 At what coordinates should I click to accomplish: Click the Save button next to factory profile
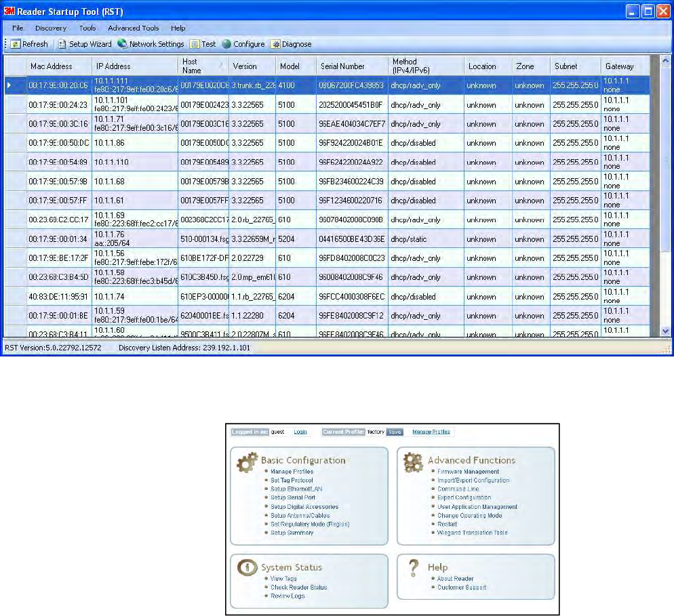click(395, 432)
